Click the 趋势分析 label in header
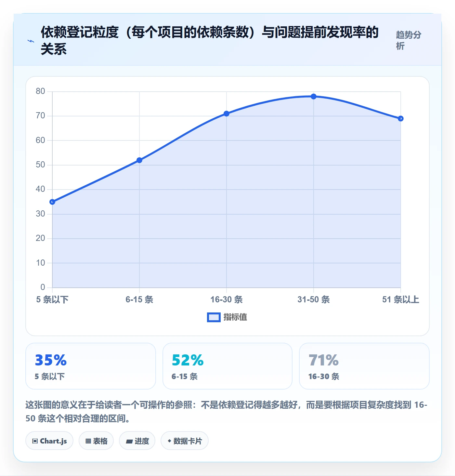Viewport: 455px width, 476px height. point(409,40)
